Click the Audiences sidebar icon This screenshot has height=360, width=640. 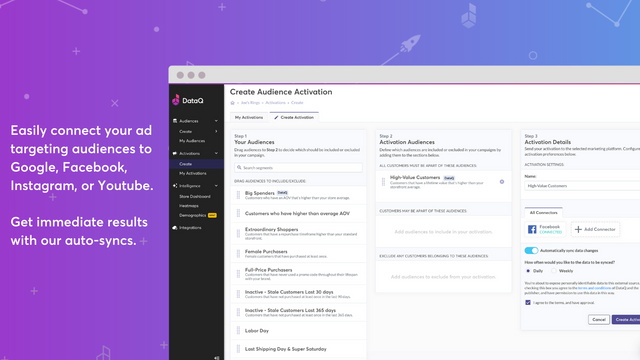click(x=175, y=121)
